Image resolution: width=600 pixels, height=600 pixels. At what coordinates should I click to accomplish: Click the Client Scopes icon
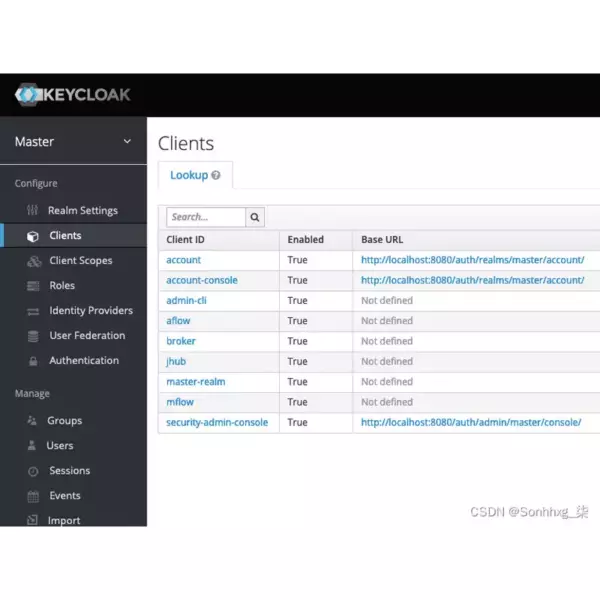[34, 261]
